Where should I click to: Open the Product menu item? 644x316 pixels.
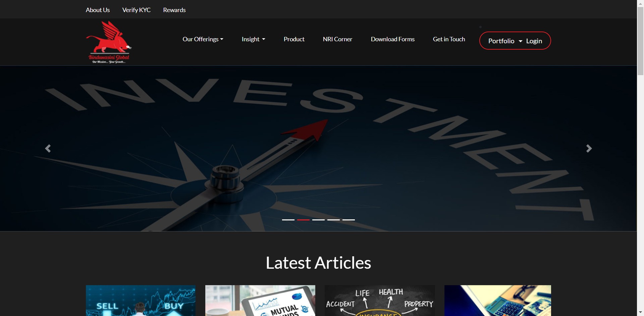(294, 39)
